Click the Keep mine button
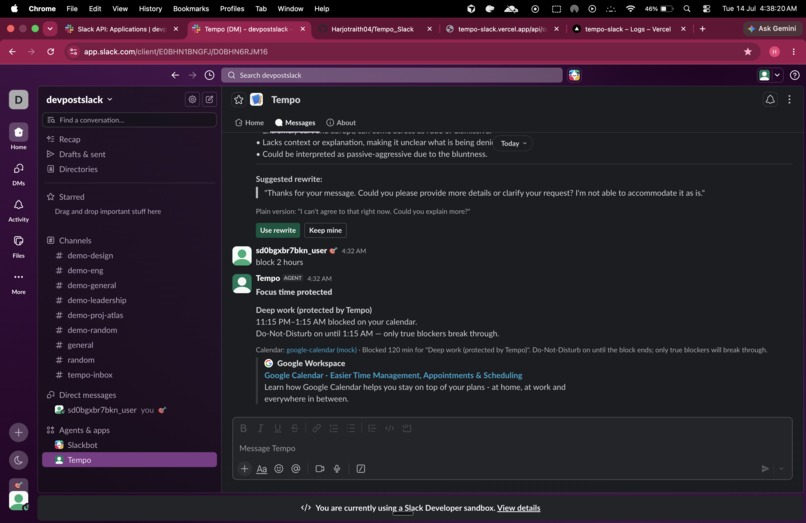Image resolution: width=806 pixels, height=523 pixels. 325,230
